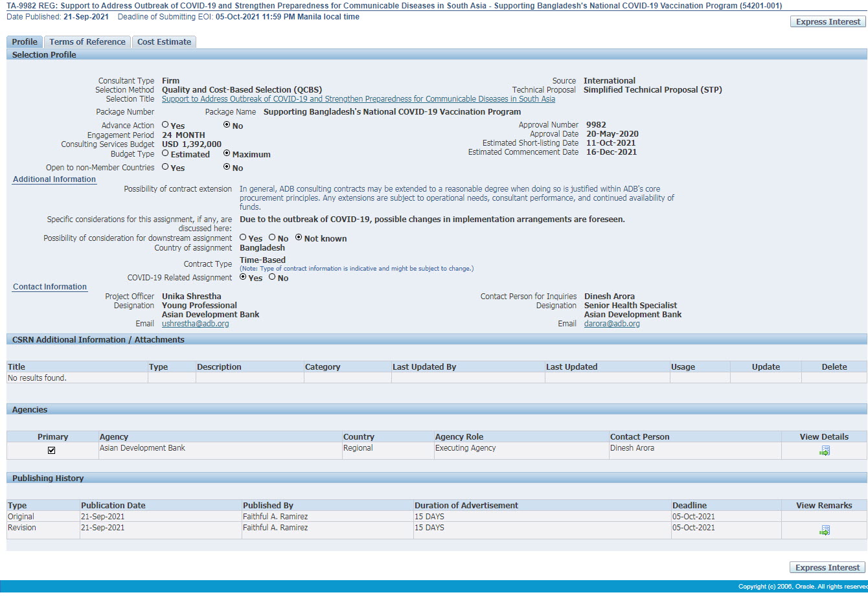Click View Details icon for Asian Development Bank
The image size is (868, 597).
[x=824, y=451]
